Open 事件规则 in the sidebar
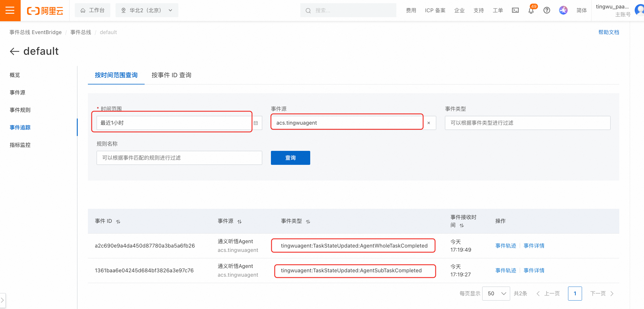644x309 pixels. click(x=20, y=110)
